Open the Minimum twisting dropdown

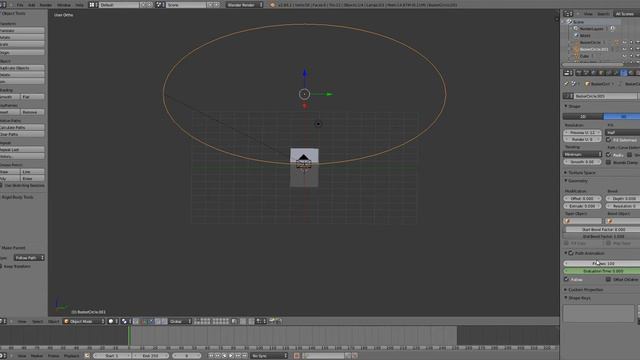(582, 154)
